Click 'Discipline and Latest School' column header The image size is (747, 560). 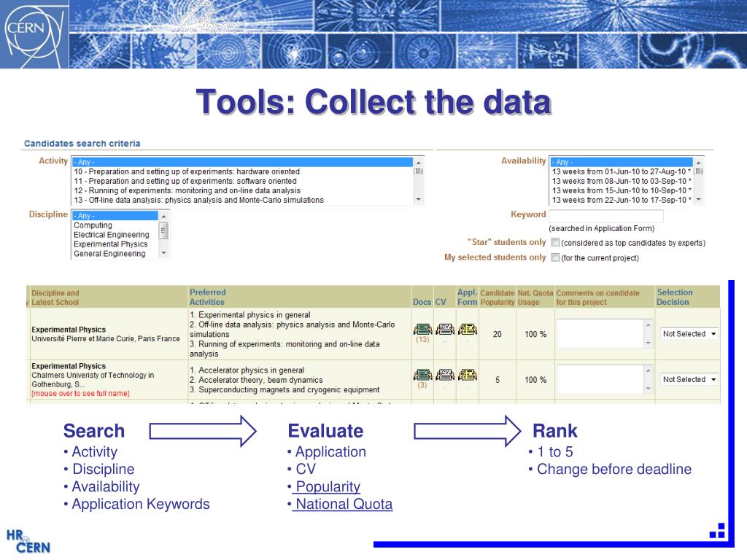[55, 297]
